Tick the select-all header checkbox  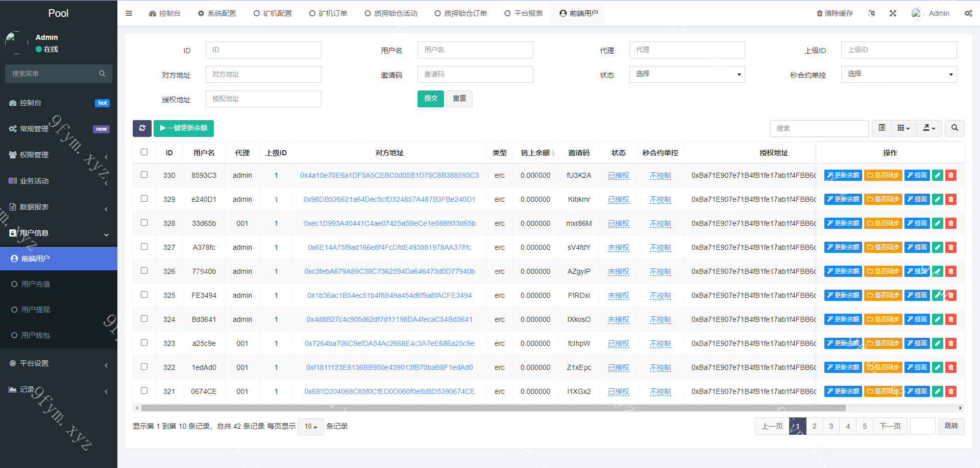[x=144, y=152]
